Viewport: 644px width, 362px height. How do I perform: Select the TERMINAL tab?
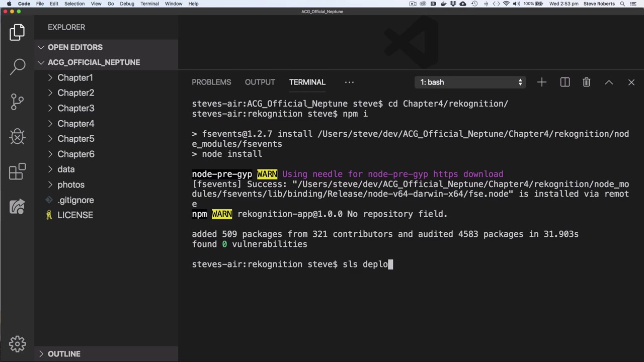tap(307, 82)
